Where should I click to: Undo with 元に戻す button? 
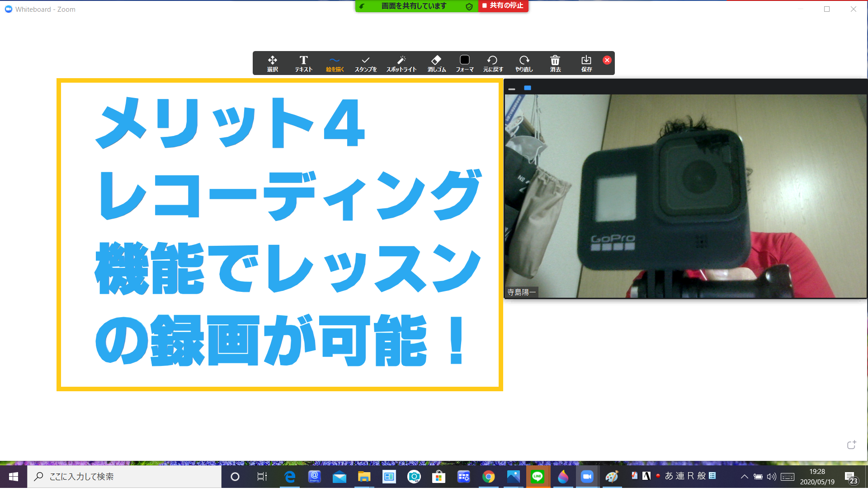[492, 63]
